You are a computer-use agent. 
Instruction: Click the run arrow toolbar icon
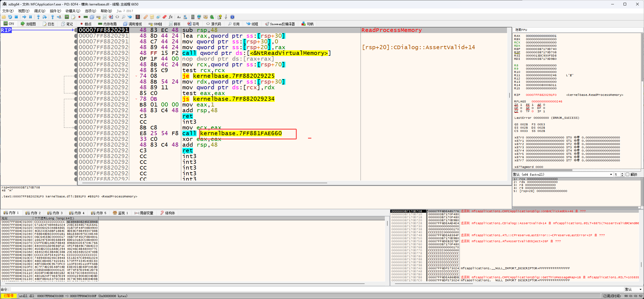click(x=24, y=17)
